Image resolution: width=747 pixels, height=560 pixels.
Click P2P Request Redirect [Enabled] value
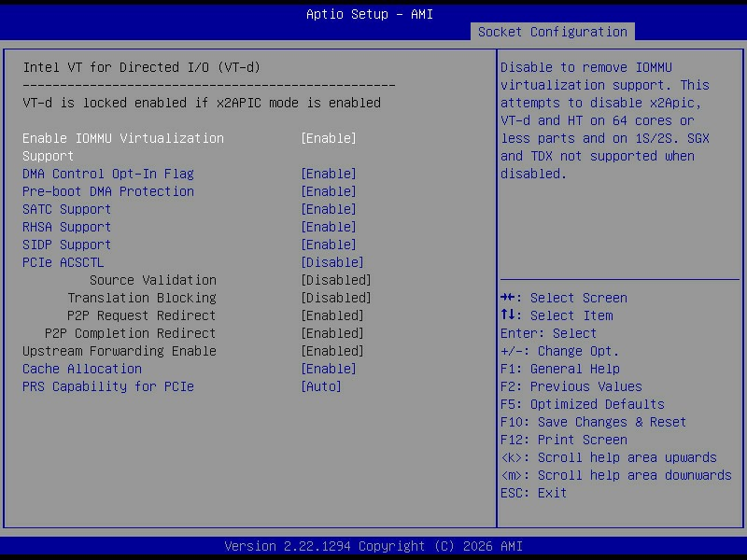(x=332, y=315)
